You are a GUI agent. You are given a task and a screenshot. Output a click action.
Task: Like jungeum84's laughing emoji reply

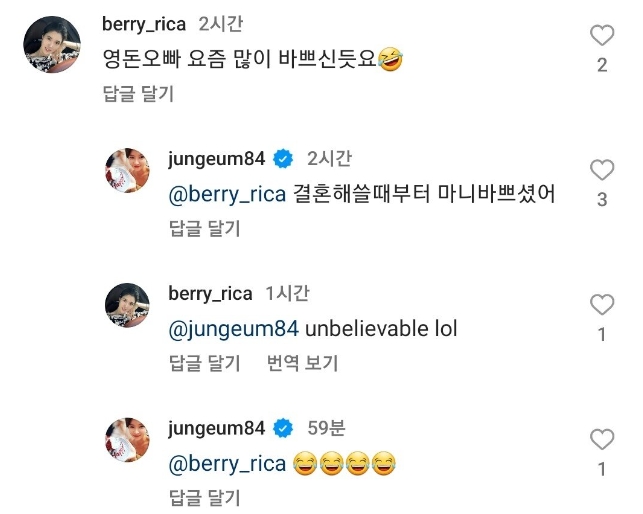click(x=601, y=439)
